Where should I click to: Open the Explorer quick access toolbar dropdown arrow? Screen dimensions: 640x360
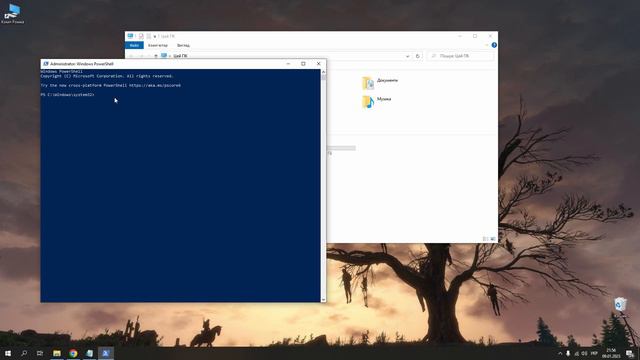pos(155,36)
